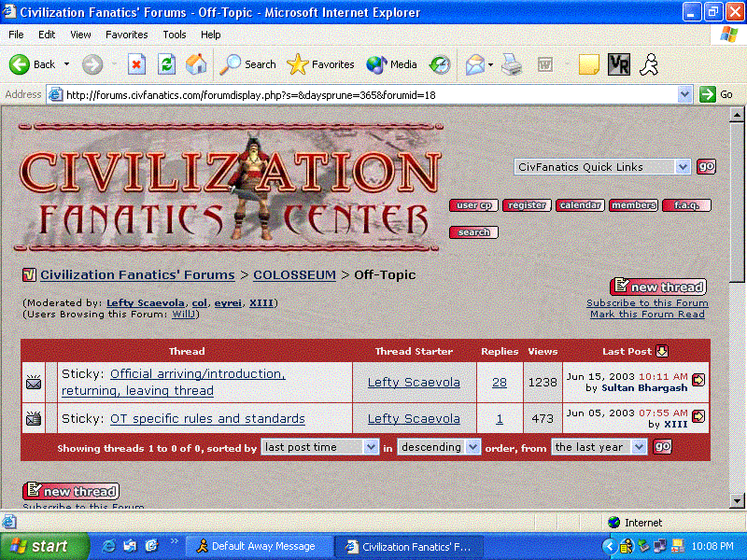Click the yellow sticky note toolbar icon
Image resolution: width=747 pixels, height=560 pixels.
pos(589,64)
